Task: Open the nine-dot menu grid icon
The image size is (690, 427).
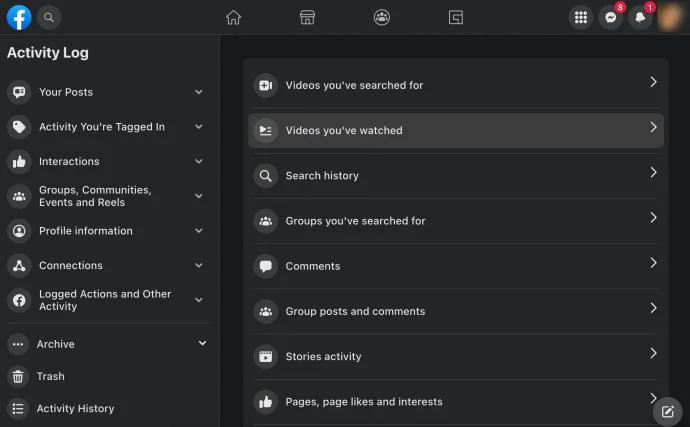Action: pos(581,18)
